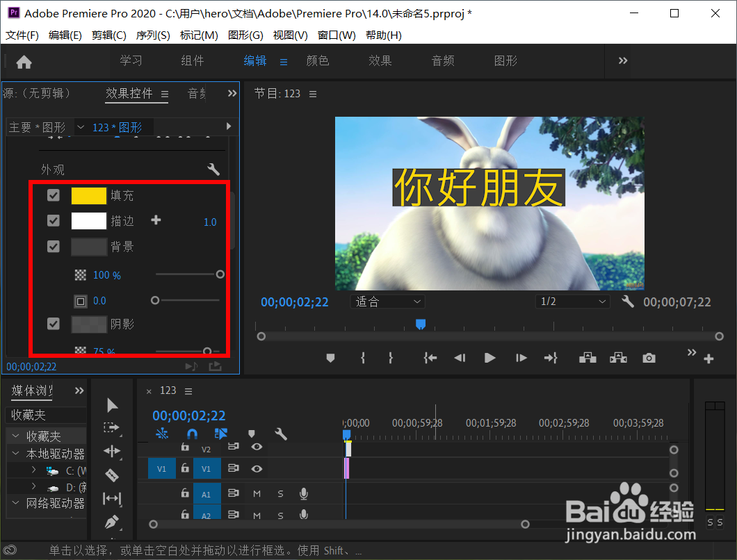The height and width of the screenshot is (560, 737).
Task: Uncheck the 描边 stroke checkbox
Action: (x=54, y=220)
